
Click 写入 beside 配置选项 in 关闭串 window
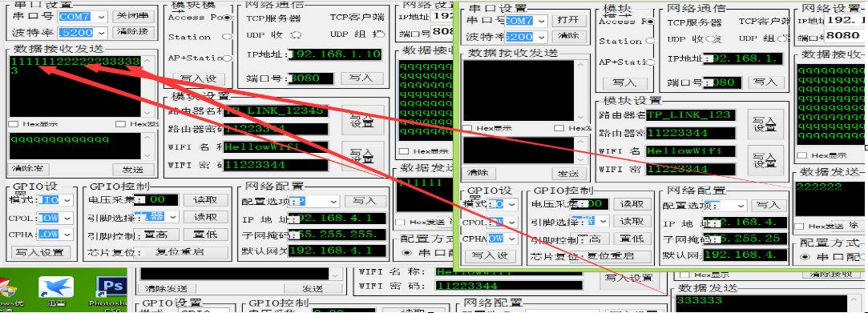pos(365,201)
